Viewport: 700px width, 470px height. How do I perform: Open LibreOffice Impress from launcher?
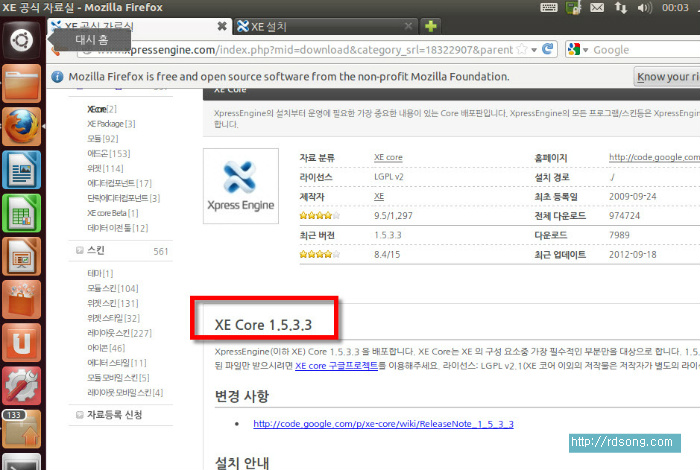coord(21,256)
